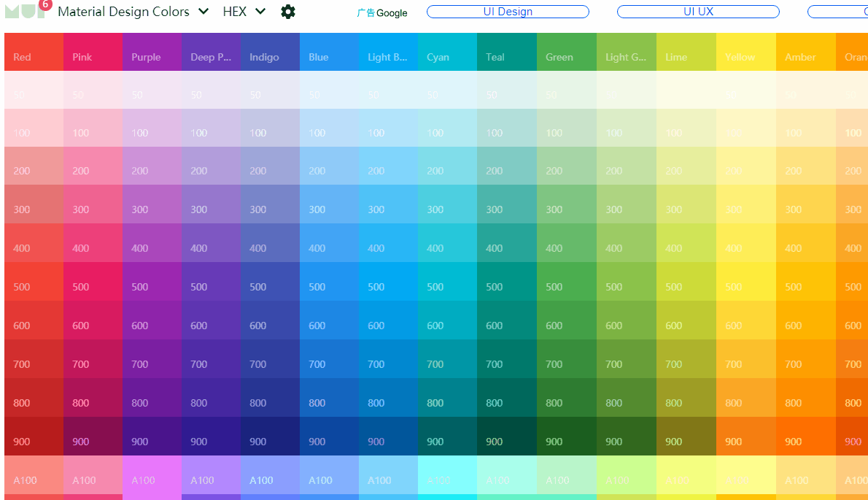Click the Google ad label
Screen dimensions: 868x500
[382, 13]
